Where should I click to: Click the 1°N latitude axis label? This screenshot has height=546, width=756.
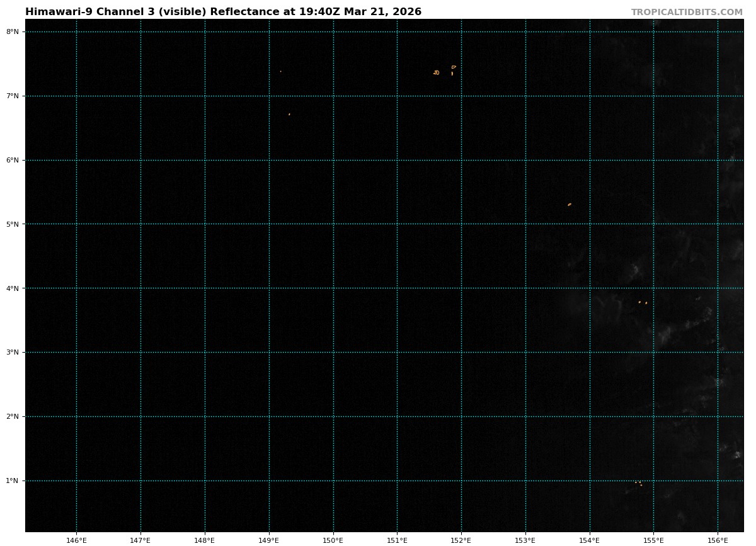[13, 481]
